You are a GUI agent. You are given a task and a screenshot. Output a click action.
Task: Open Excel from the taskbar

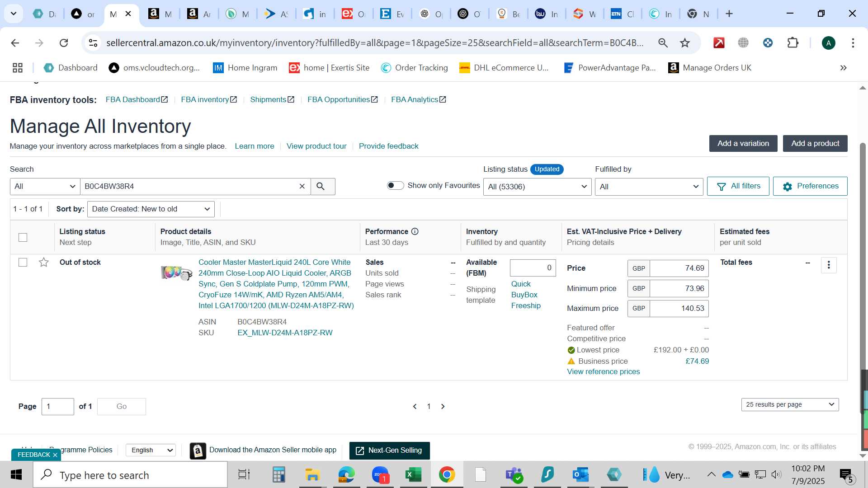point(413,474)
